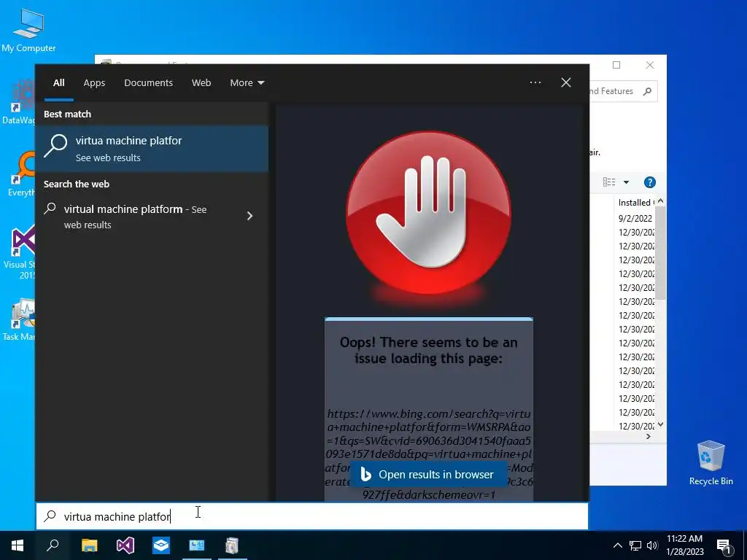This screenshot has height=560, width=747.
Task: Click the taskbar search magnifier icon
Action: tap(53, 545)
